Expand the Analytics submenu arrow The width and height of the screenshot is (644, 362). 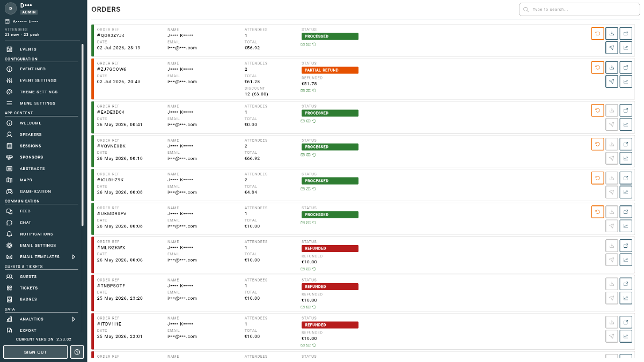click(74, 319)
